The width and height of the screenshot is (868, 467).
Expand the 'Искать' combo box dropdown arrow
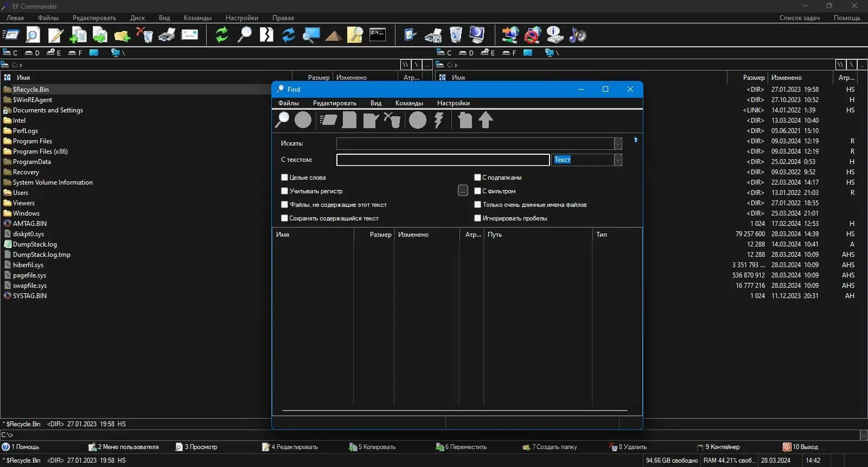pyautogui.click(x=618, y=143)
